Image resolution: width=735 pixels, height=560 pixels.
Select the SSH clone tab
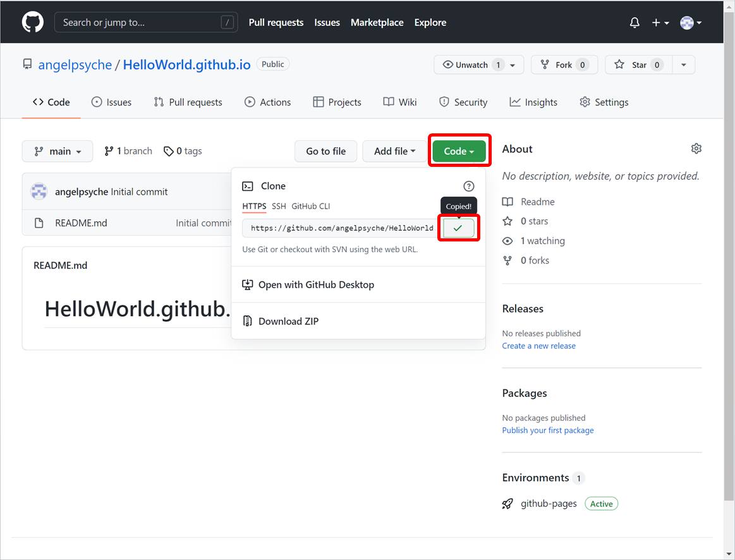(279, 206)
